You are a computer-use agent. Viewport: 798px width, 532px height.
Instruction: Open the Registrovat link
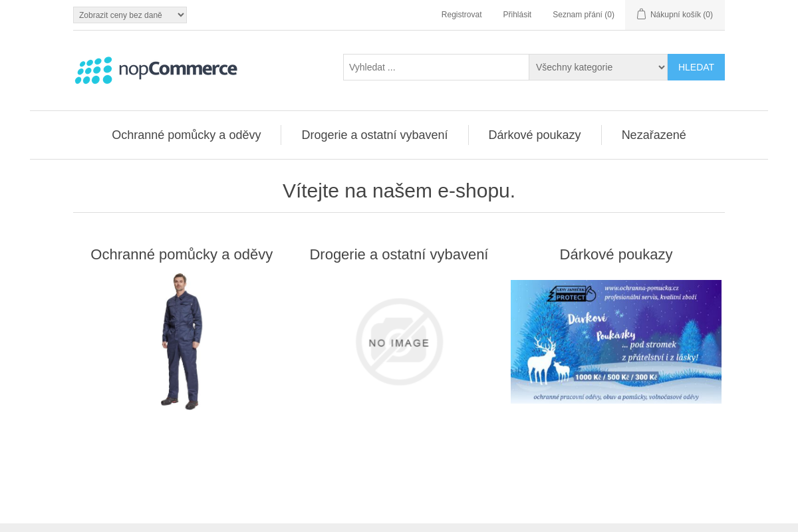(x=462, y=15)
